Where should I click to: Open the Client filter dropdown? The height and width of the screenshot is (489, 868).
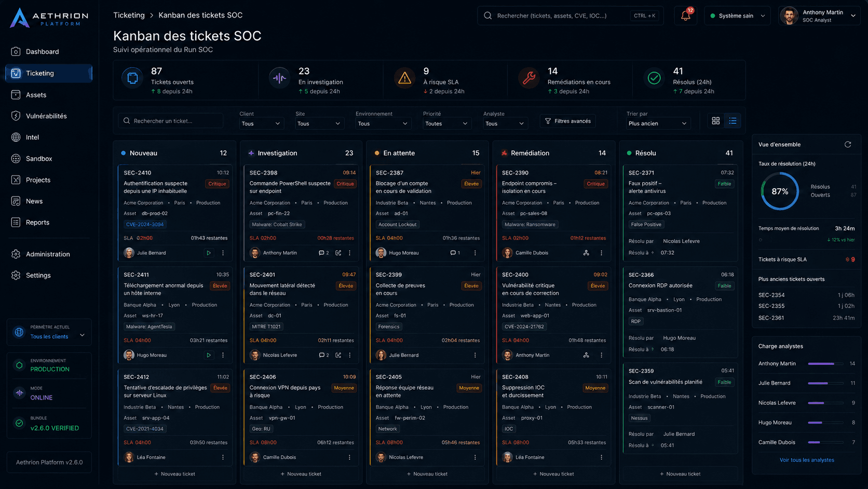click(x=261, y=124)
